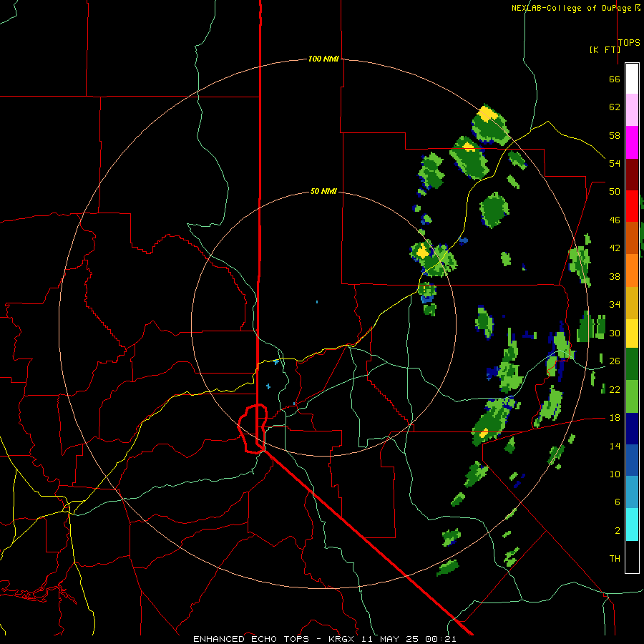This screenshot has height=644, width=644.
Task: Click the legend value "66"
Action: tap(615, 79)
